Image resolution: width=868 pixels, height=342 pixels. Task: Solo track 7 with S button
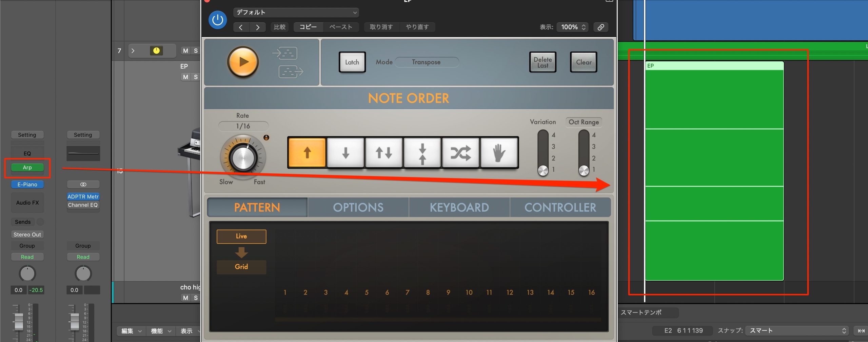pos(196,51)
